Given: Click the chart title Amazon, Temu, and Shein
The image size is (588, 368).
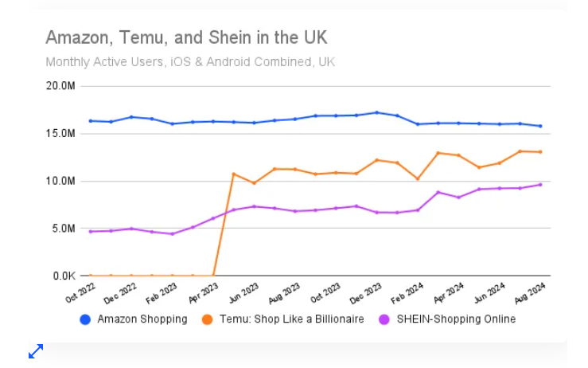Looking at the screenshot, I should coord(186,37).
